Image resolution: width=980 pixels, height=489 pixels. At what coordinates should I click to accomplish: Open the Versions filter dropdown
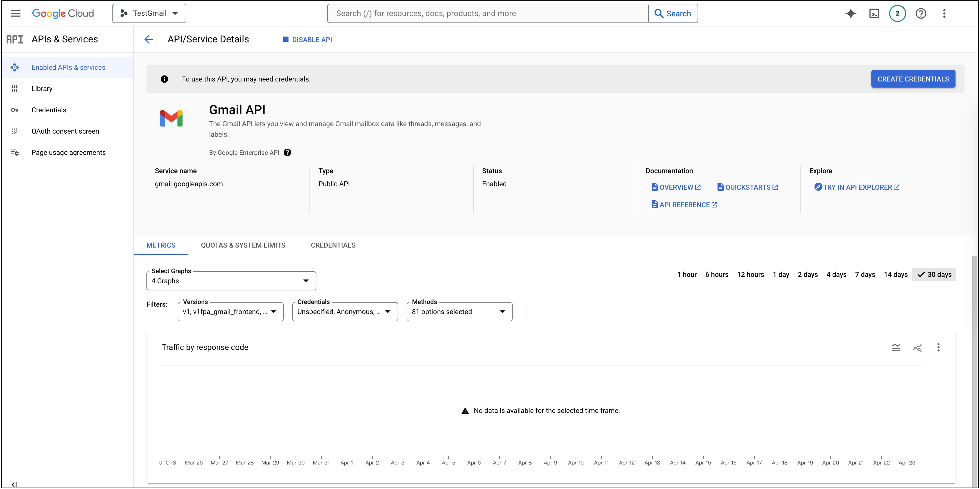coord(230,312)
